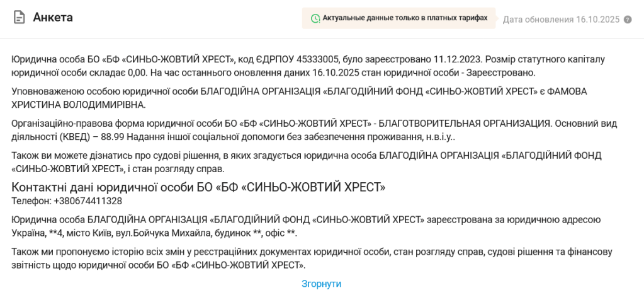Click the Телефон: label

[x=31, y=201]
